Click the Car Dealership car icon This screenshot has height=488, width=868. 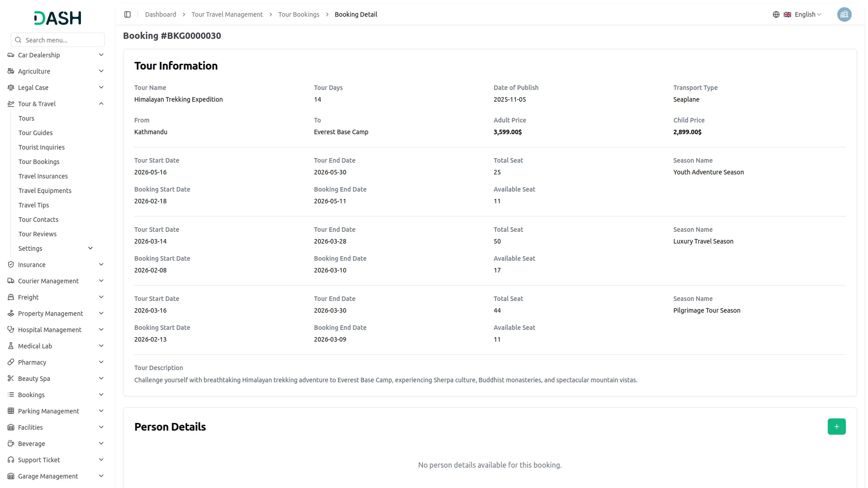point(11,55)
